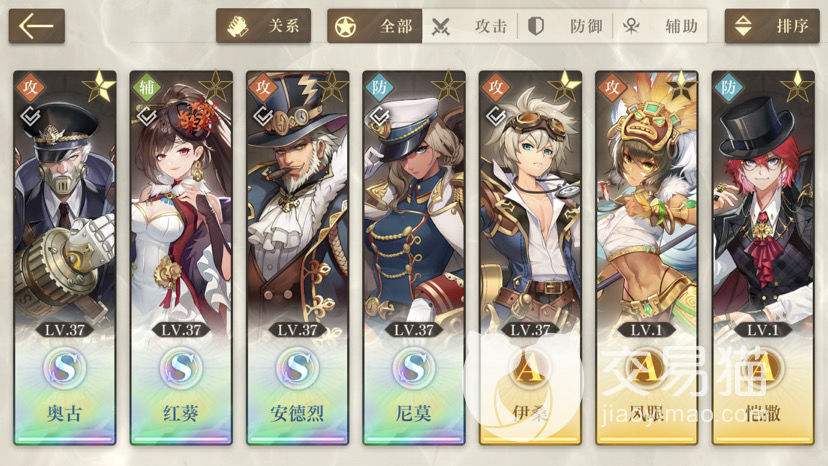The width and height of the screenshot is (828, 466).
Task: Click the 防 role badge on 尼莫
Action: coord(379,87)
